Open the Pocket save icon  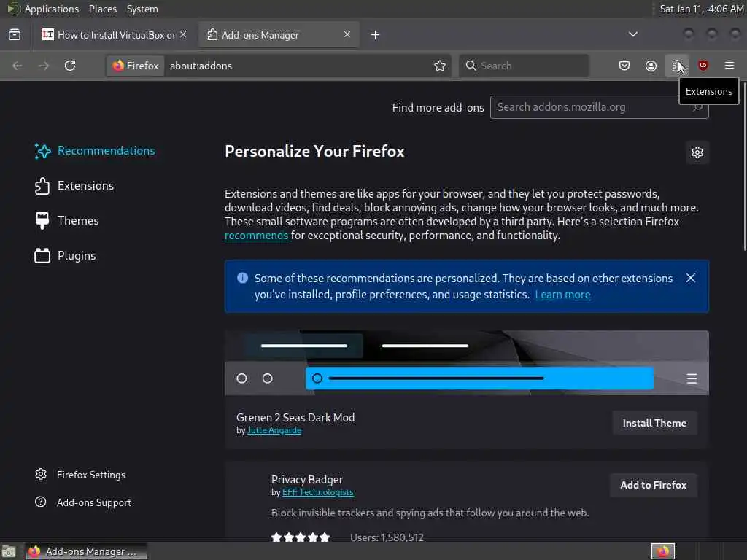pyautogui.click(x=624, y=66)
